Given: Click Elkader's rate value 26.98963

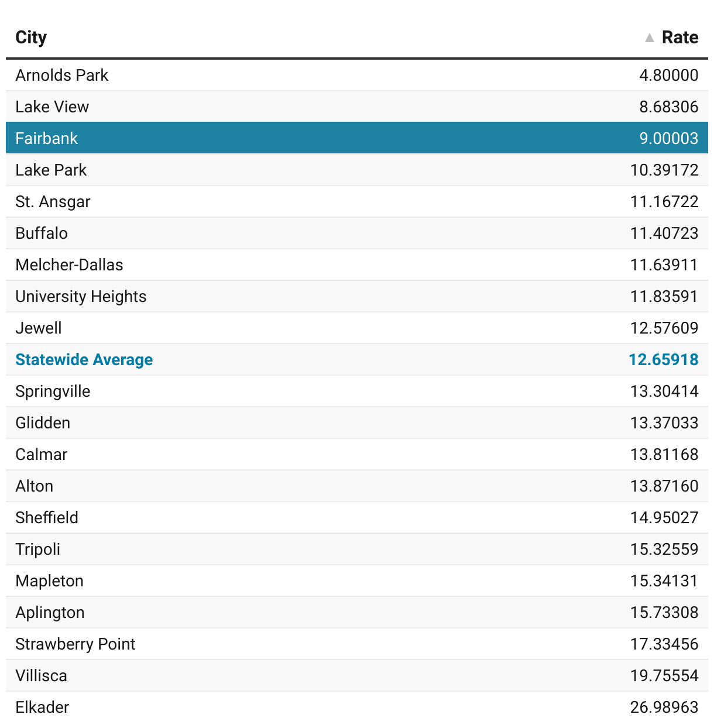Looking at the screenshot, I should pos(664,708).
